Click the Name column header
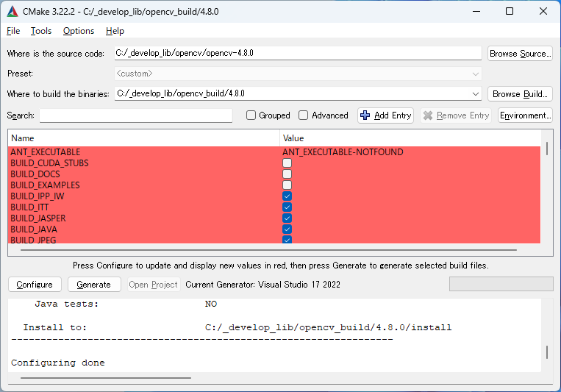561x392 pixels. tap(143, 138)
